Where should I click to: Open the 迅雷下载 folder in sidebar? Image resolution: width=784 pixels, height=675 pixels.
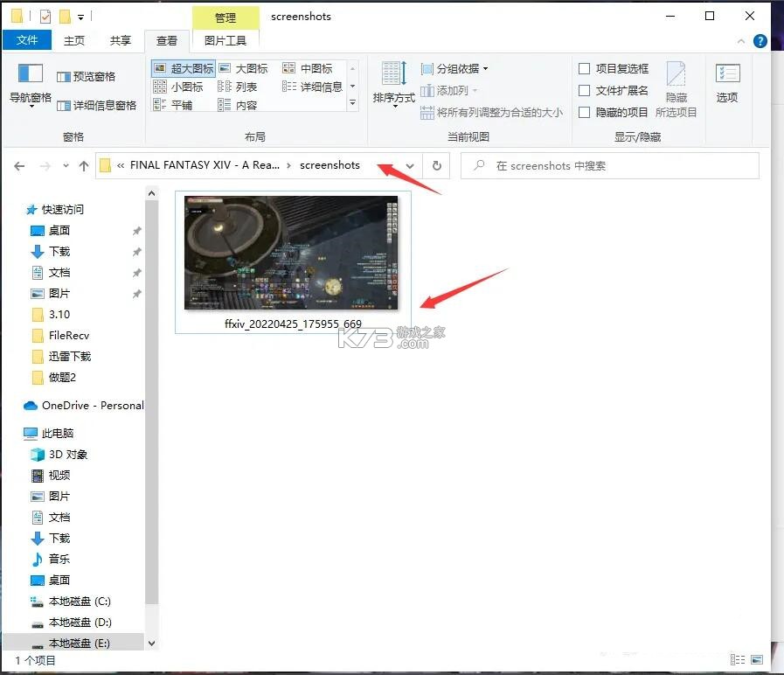point(61,357)
